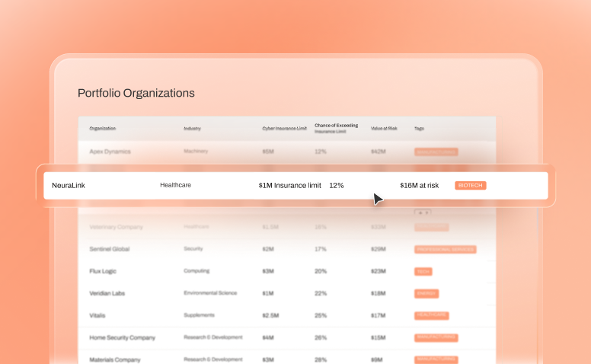Screen dimensions: 591x364
Task: Open the Veridian Labs organization
Action: [107, 293]
